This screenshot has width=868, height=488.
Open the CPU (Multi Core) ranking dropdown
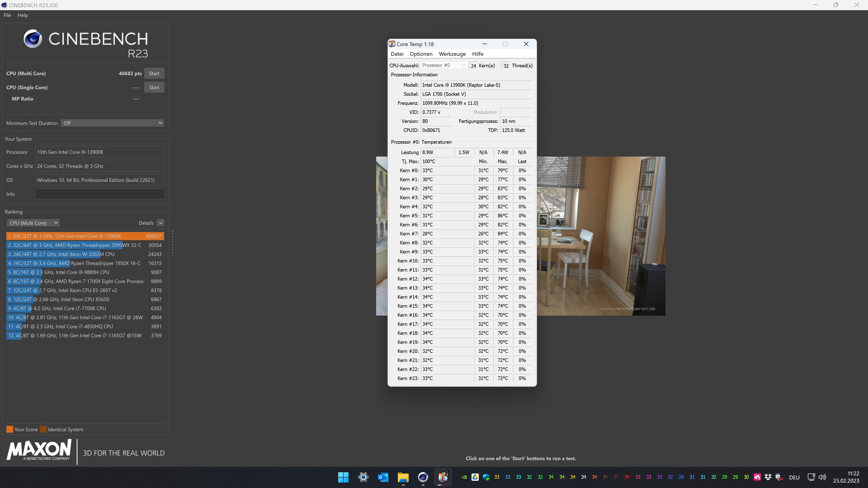click(x=33, y=223)
